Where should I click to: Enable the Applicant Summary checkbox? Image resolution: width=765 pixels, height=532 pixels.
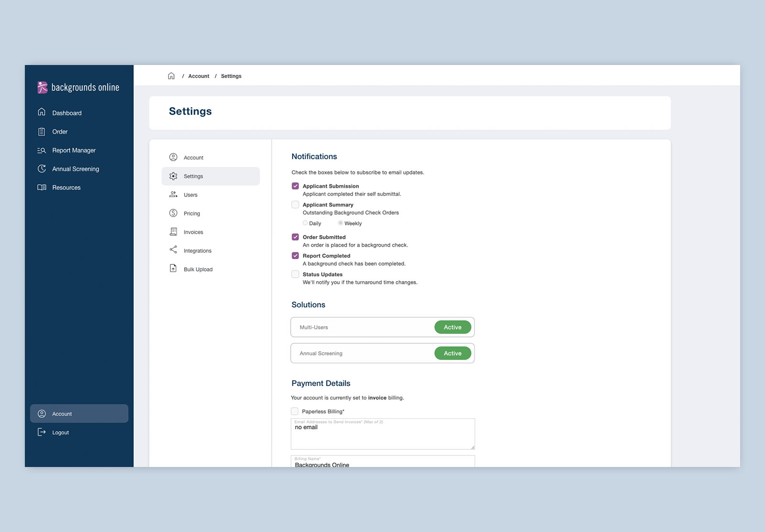295,205
